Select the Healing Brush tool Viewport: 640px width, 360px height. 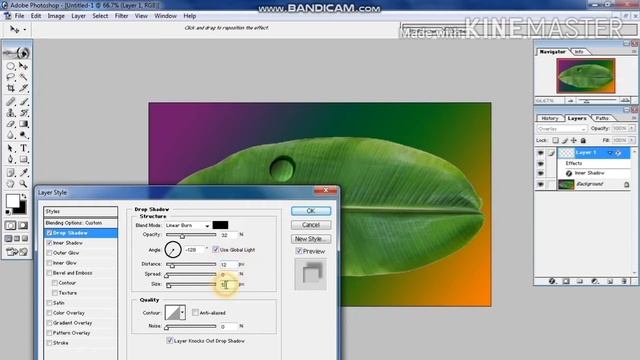point(11,102)
